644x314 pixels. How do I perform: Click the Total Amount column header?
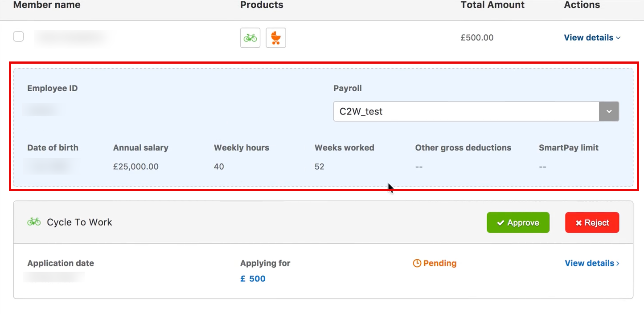pyautogui.click(x=492, y=5)
